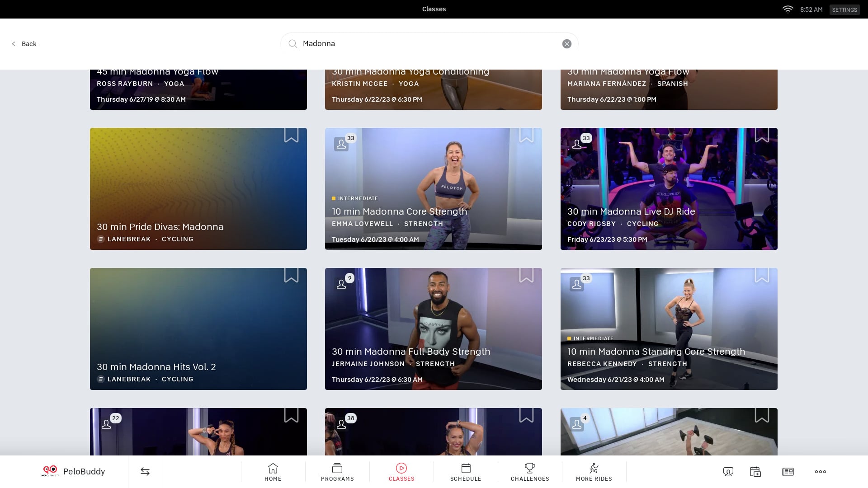This screenshot has width=868, height=488.
Task: Open the Challenges tab
Action: pos(530,472)
